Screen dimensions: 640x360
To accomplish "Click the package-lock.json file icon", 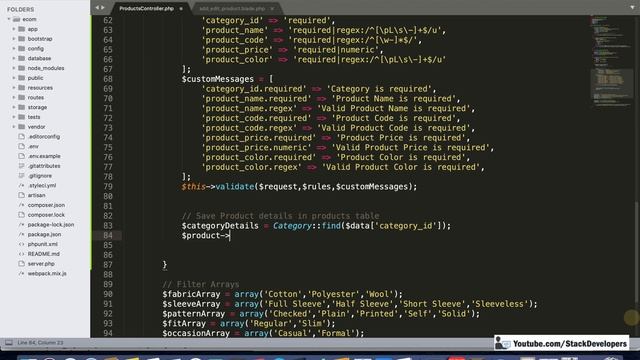I will point(22,224).
